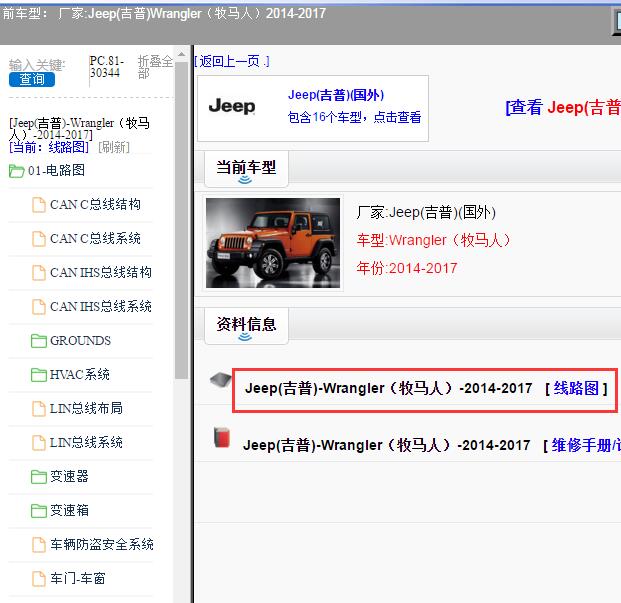Open the [当前：线路图] link in the sidebar
The width and height of the screenshot is (621, 603).
tap(49, 147)
